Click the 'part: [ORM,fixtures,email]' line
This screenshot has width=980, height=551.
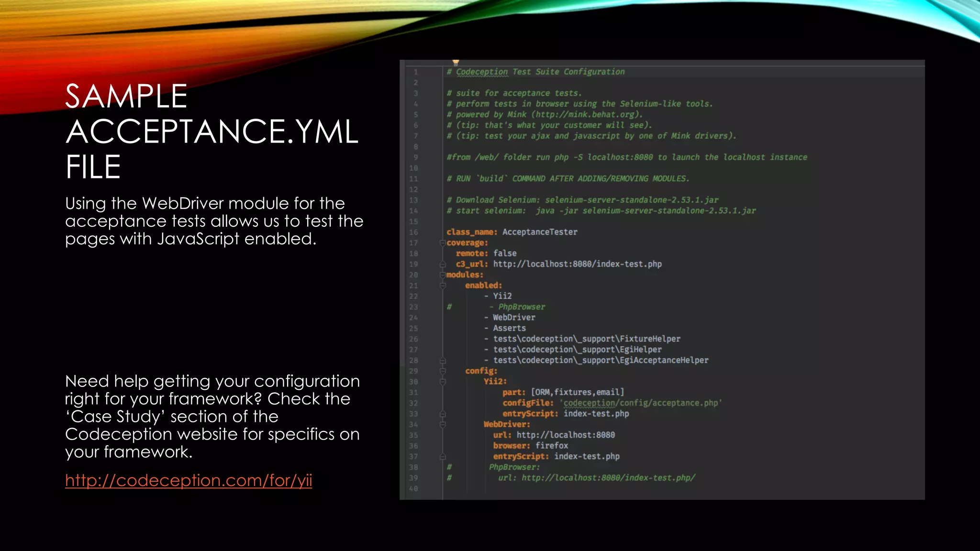tap(563, 392)
